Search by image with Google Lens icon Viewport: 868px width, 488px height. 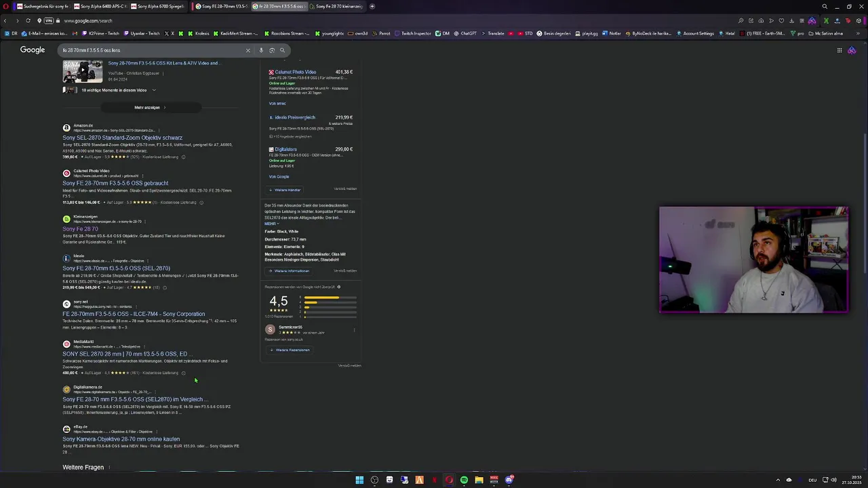(x=272, y=50)
